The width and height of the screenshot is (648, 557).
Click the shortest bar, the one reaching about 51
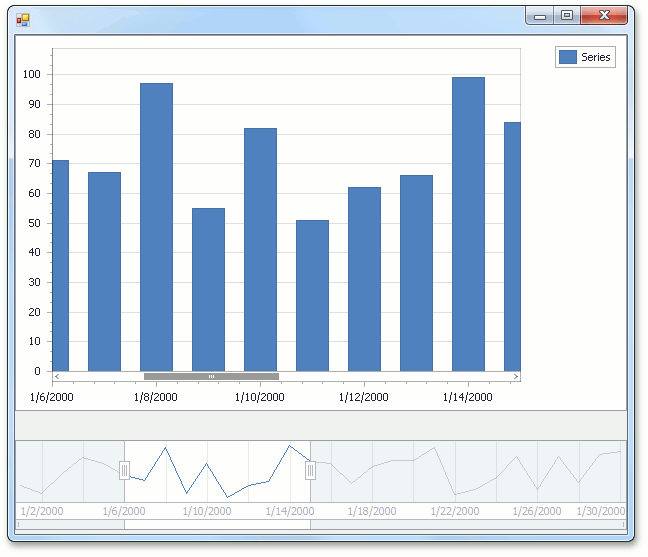click(x=312, y=295)
